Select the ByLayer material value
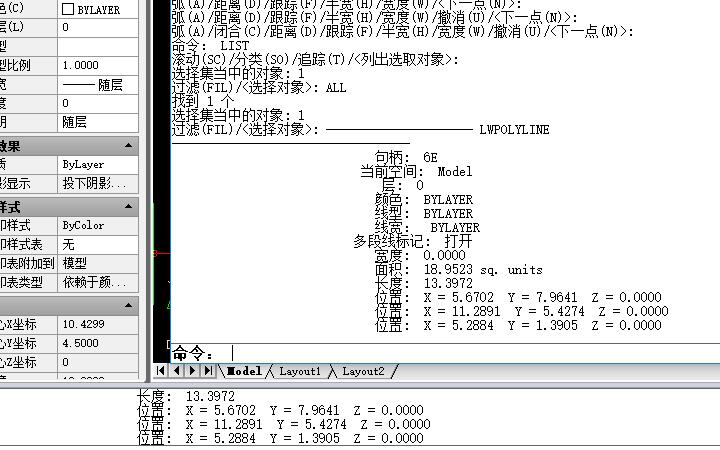Screen dimensions: 720x450 coord(98,164)
